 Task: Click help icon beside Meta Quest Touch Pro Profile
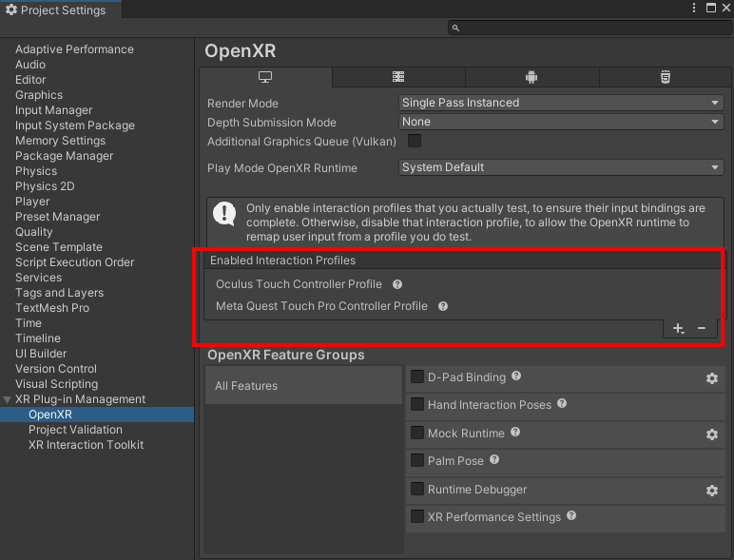coord(443,306)
